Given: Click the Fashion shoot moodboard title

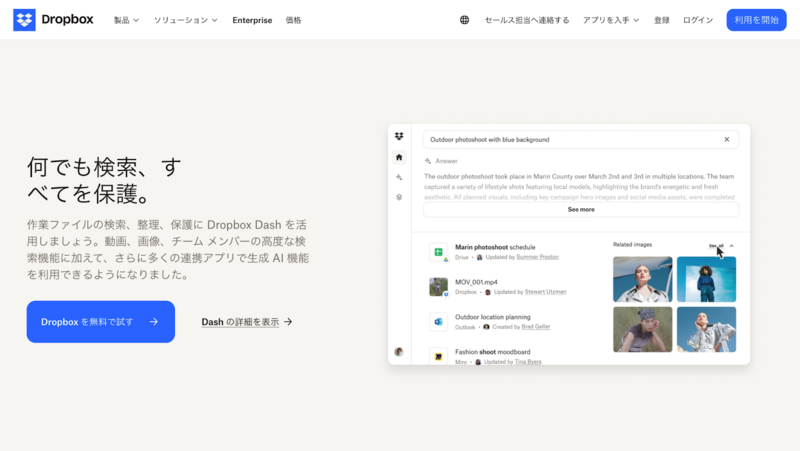Looking at the screenshot, I should (492, 352).
